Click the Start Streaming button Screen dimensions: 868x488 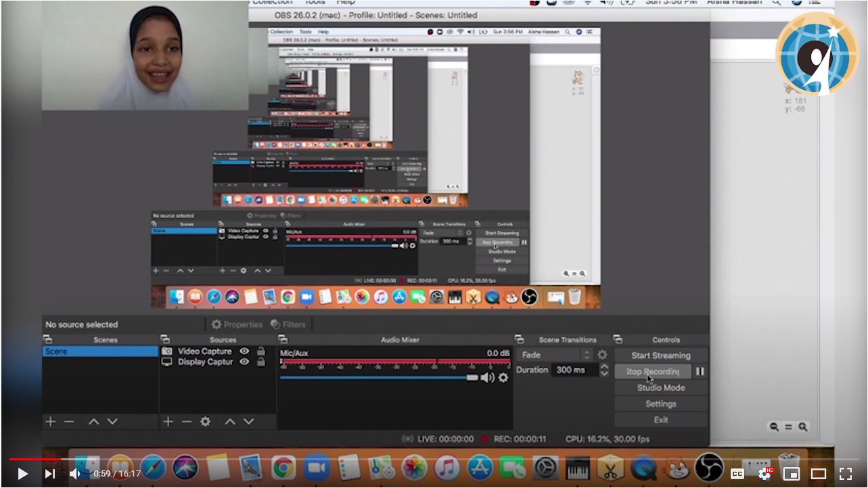[660, 355]
